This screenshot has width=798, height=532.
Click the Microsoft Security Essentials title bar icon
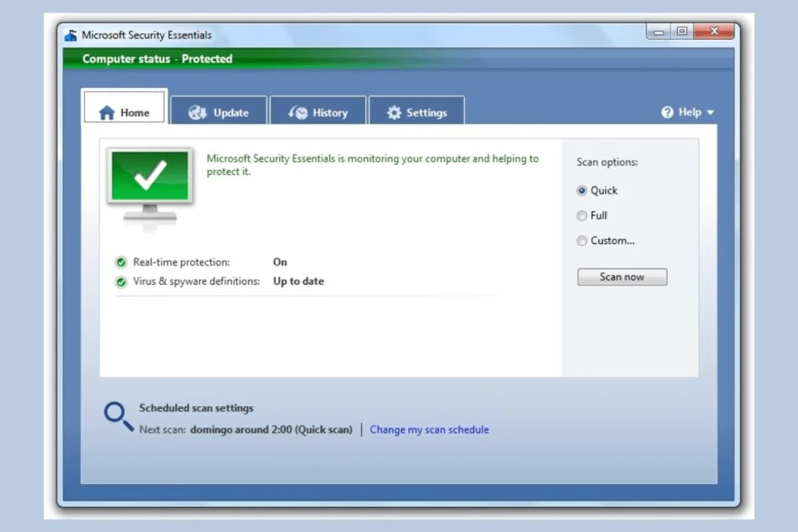(x=71, y=35)
